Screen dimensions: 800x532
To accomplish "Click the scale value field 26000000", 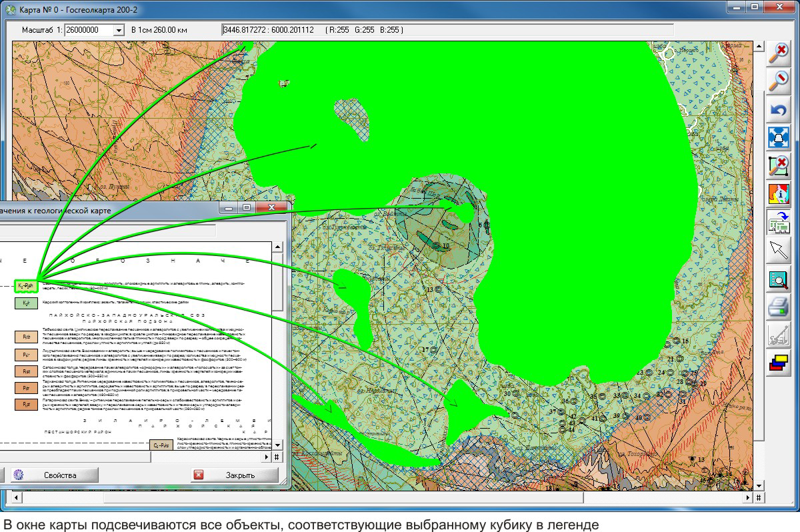I will tap(89, 30).
